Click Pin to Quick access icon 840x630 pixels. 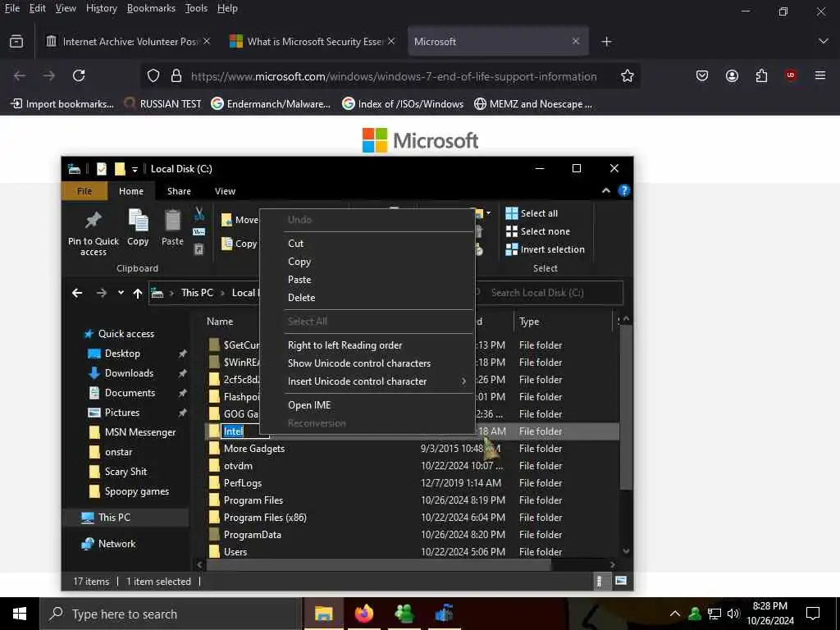94,220
